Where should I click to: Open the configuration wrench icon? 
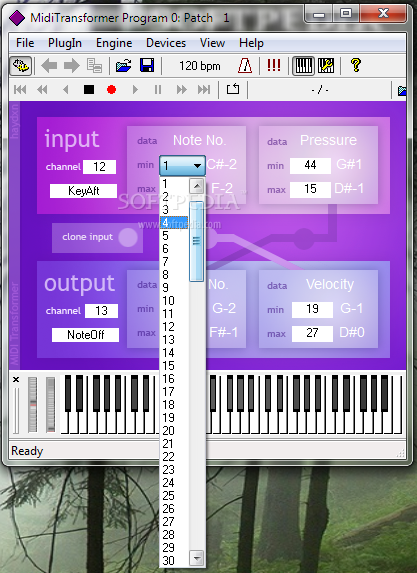(326, 66)
